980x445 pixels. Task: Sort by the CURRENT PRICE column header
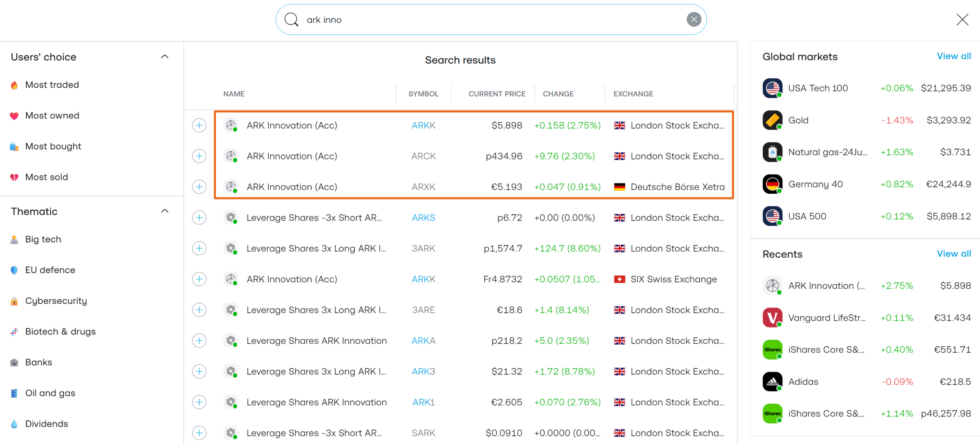tap(497, 94)
